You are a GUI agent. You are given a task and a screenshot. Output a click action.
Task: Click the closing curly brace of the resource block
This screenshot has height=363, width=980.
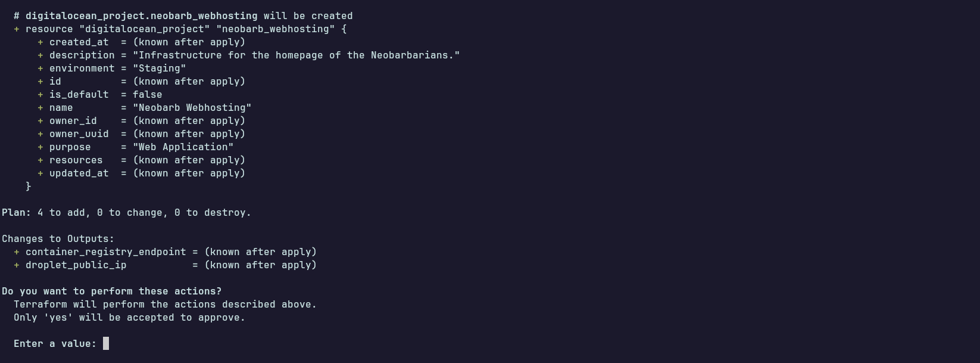pyautogui.click(x=29, y=187)
